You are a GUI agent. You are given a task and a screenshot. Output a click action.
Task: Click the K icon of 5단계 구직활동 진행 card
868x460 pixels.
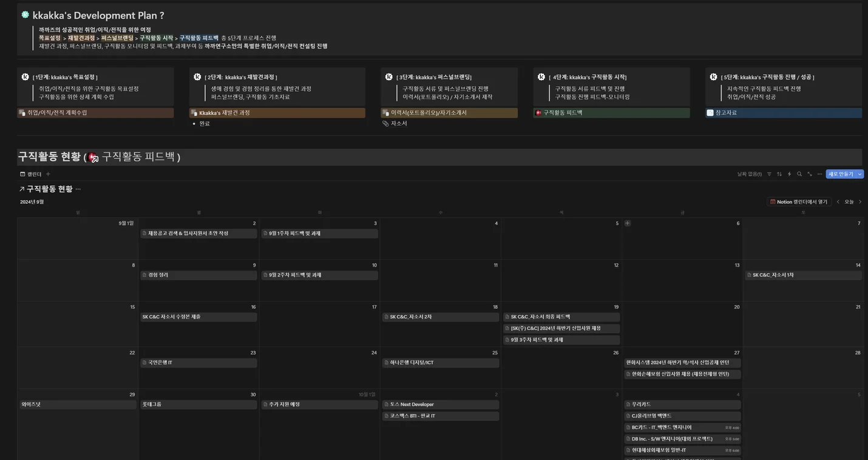[x=714, y=77]
